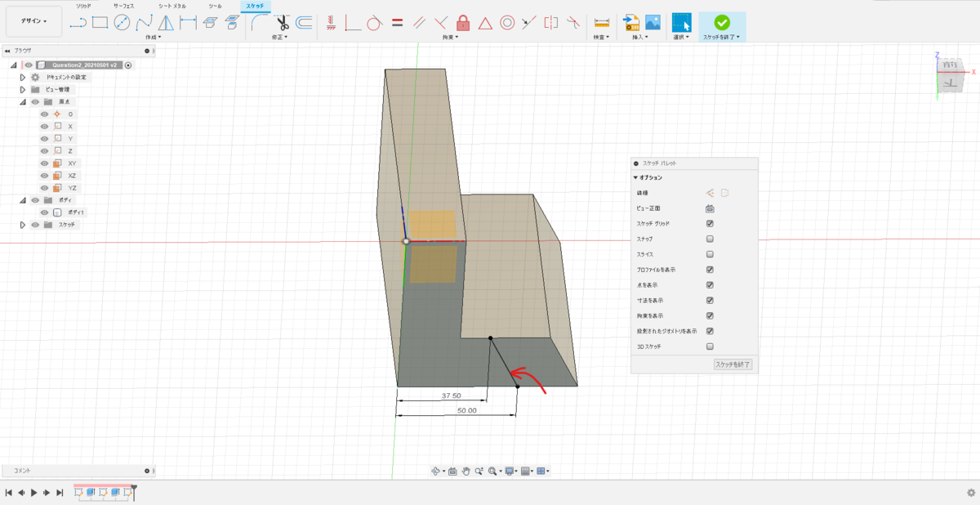980x505 pixels.
Task: Expand the ドキュメントの設定 tree node
Action: tap(23, 77)
